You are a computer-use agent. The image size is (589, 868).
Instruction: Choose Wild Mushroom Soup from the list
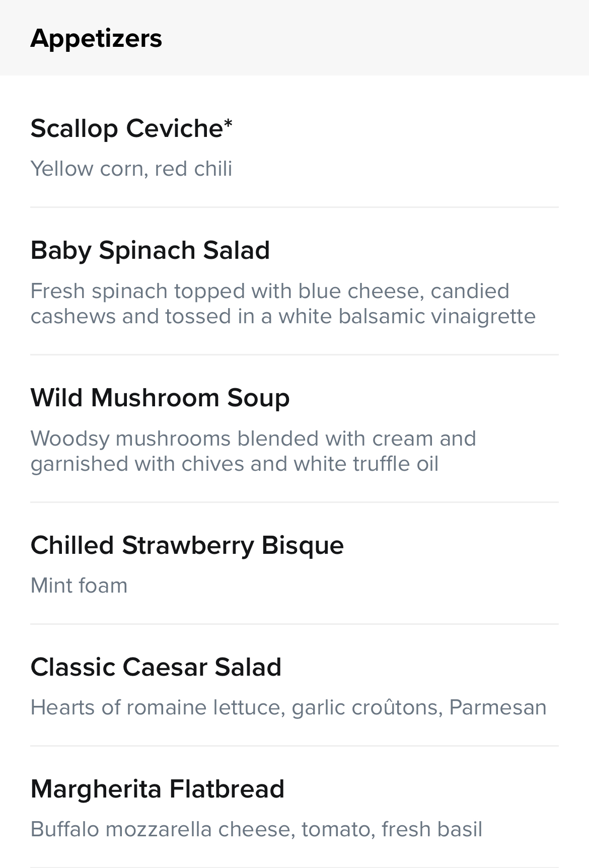(294, 428)
